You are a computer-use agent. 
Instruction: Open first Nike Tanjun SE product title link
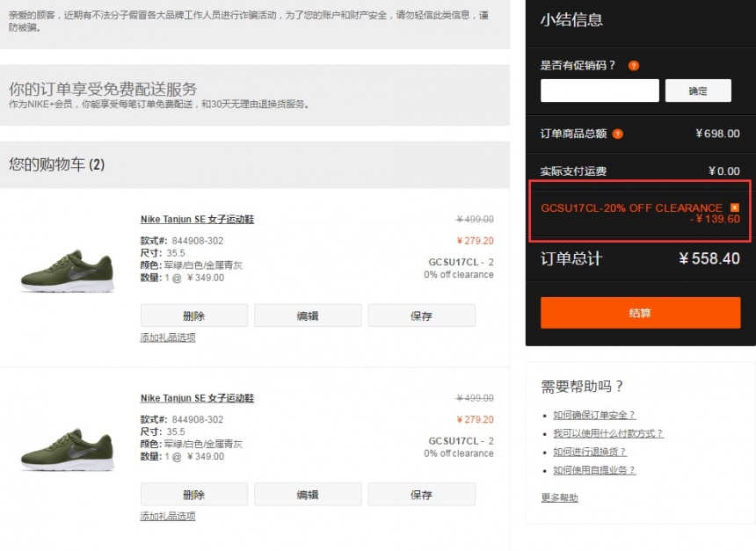click(197, 220)
